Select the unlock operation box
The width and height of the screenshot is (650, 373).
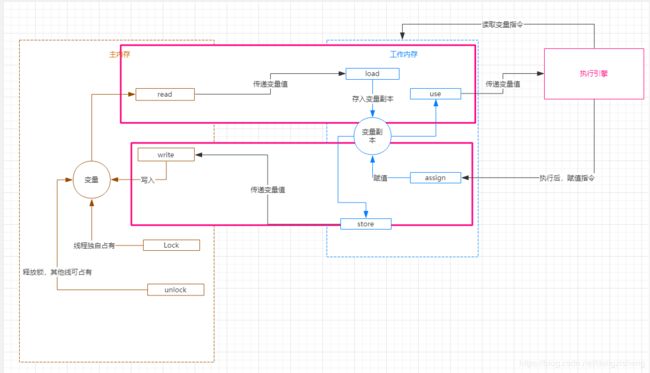pyautogui.click(x=175, y=290)
